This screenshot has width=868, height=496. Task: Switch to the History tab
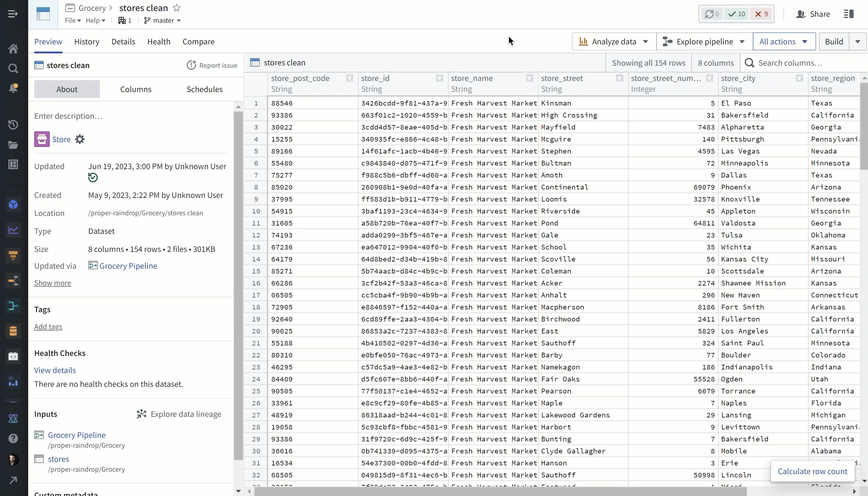coord(87,42)
